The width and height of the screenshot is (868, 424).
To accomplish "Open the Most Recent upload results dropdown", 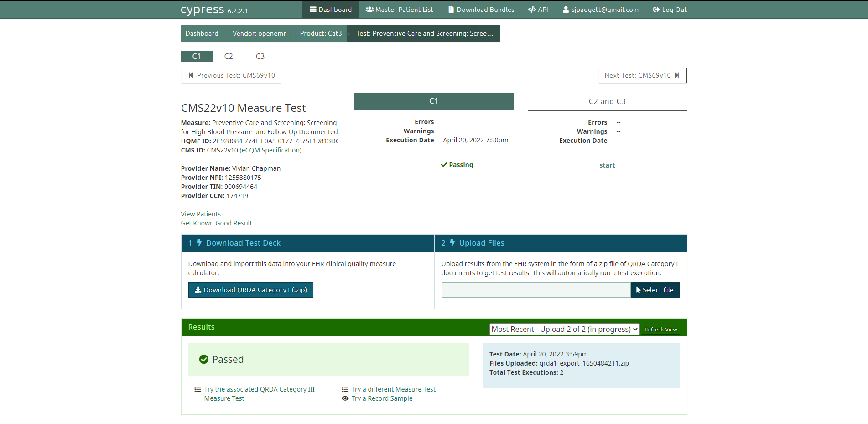I will (x=564, y=329).
